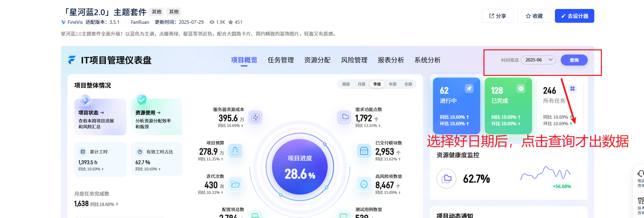Click the 电话咨询 headset icon

click(x=641, y=173)
